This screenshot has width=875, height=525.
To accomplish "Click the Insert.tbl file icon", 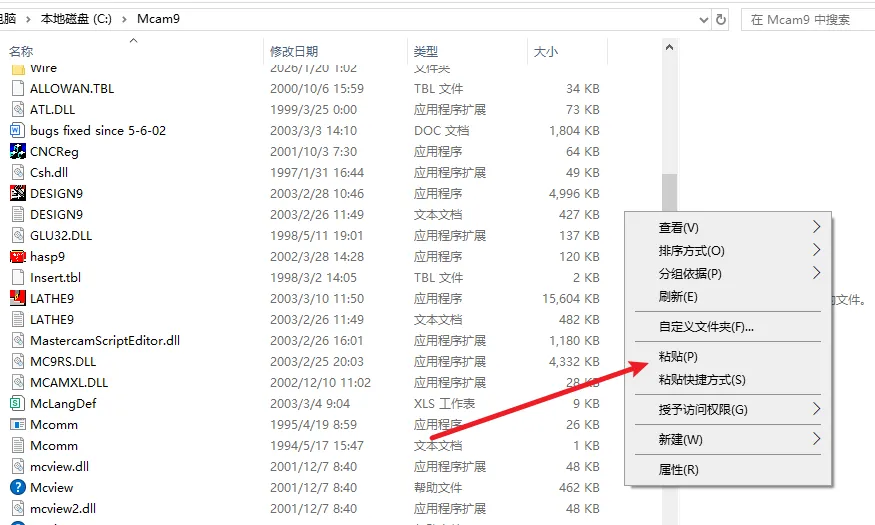I will tap(18, 277).
